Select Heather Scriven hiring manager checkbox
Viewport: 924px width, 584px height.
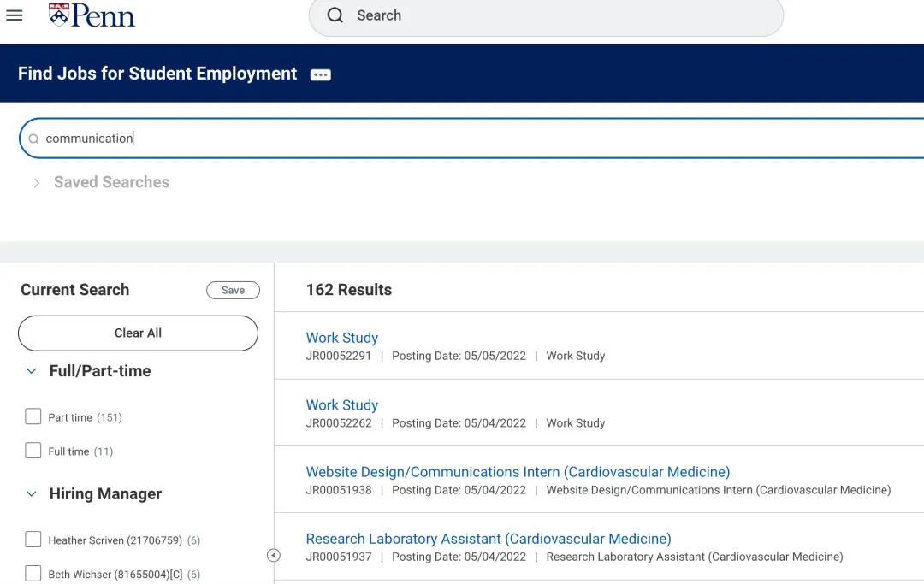pos(33,540)
